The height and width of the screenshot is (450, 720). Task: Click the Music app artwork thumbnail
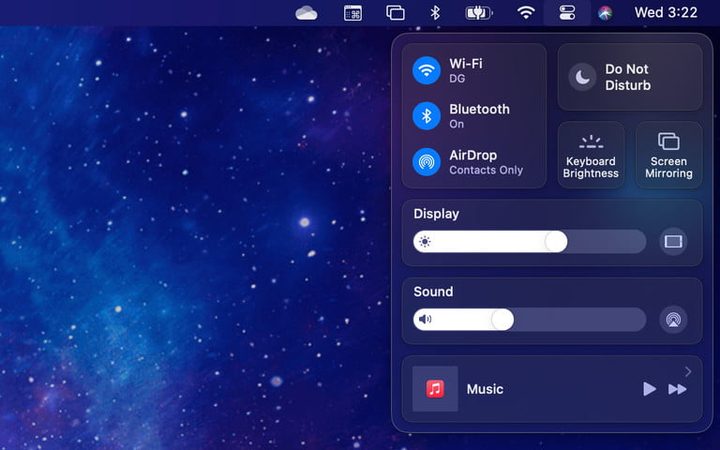pos(435,389)
